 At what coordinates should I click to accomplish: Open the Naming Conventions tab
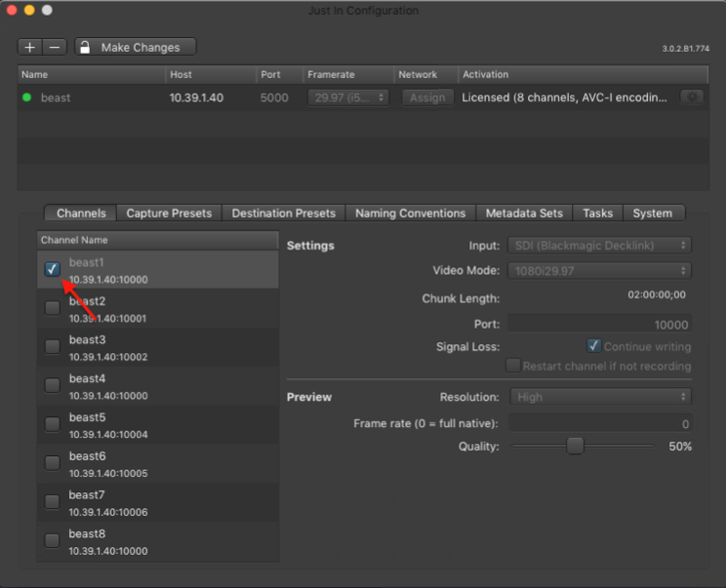tap(410, 214)
